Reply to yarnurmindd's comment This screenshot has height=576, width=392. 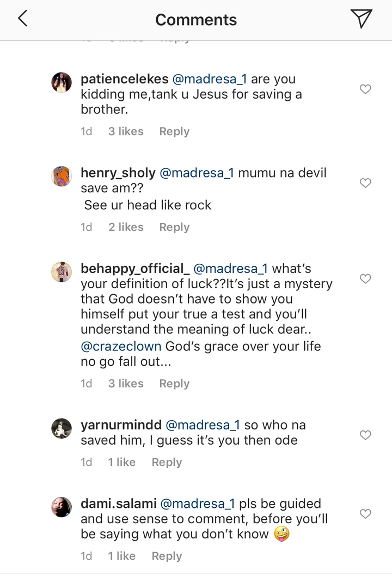(167, 462)
